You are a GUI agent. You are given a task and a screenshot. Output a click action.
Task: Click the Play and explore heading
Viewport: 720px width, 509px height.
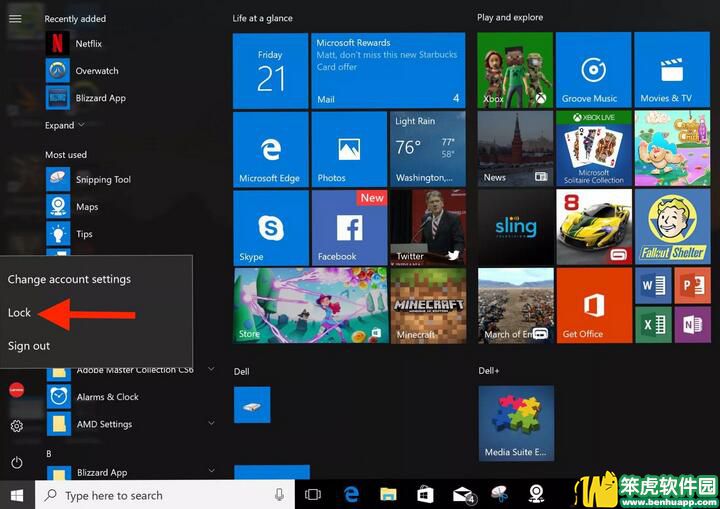(x=510, y=17)
